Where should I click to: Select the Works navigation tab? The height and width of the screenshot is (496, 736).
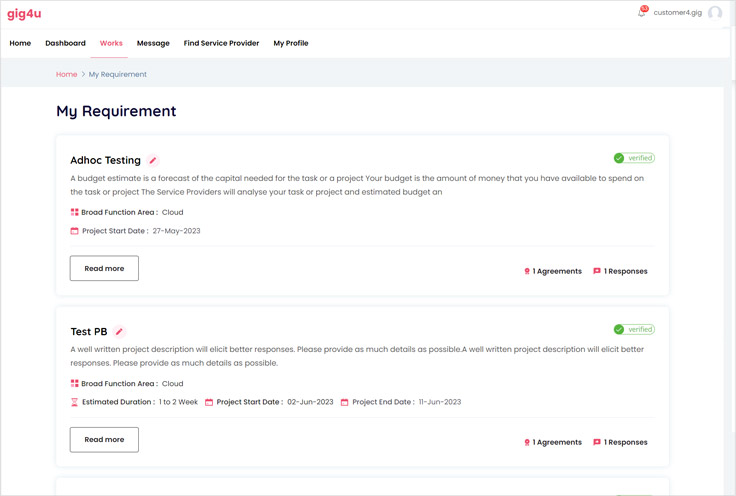click(x=111, y=43)
